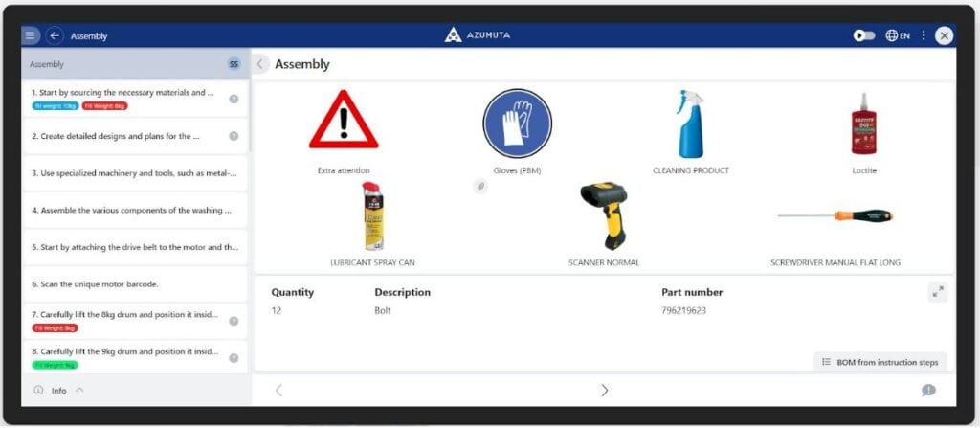Click the Quantity column header
This screenshot has width=980, height=428.
[293, 292]
